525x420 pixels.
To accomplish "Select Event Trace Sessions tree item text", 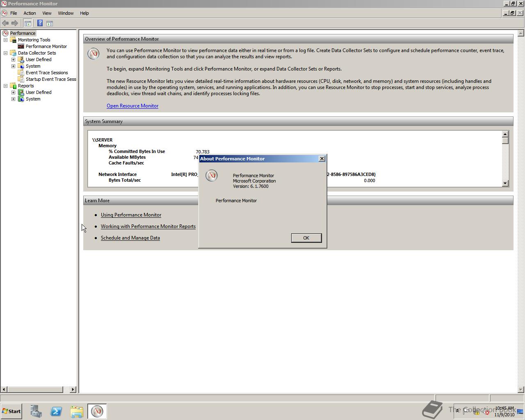I will click(47, 73).
